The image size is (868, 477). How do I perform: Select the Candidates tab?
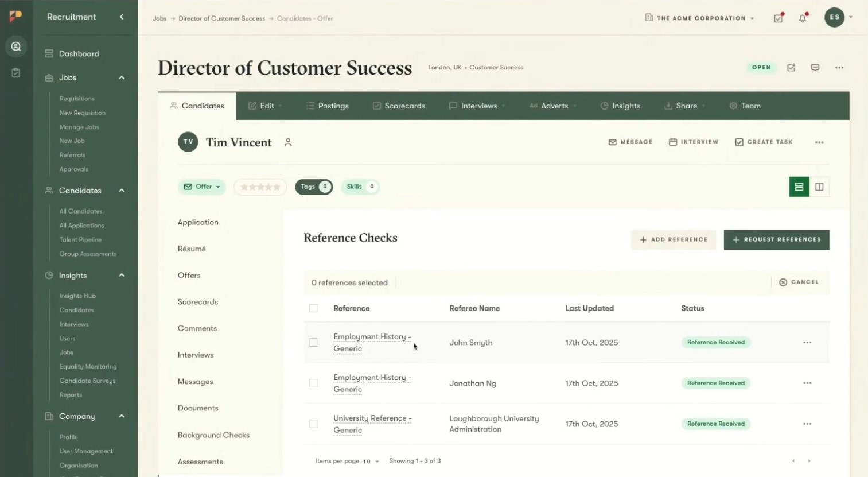point(197,106)
